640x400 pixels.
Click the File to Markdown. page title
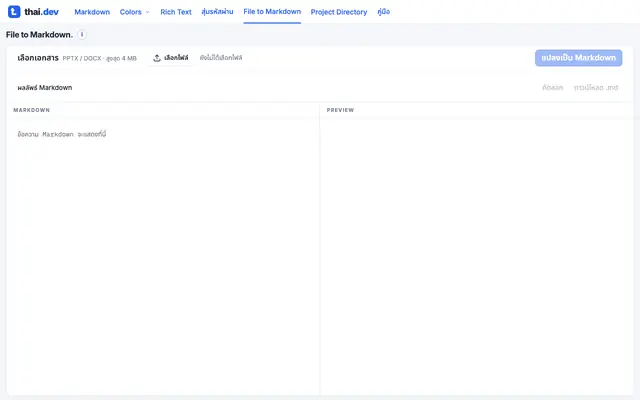[x=39, y=35]
